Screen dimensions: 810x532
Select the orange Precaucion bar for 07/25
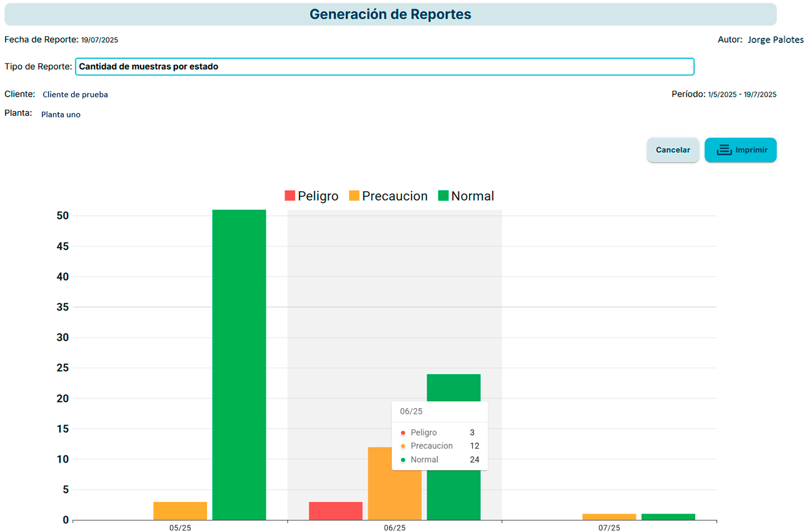(x=609, y=517)
